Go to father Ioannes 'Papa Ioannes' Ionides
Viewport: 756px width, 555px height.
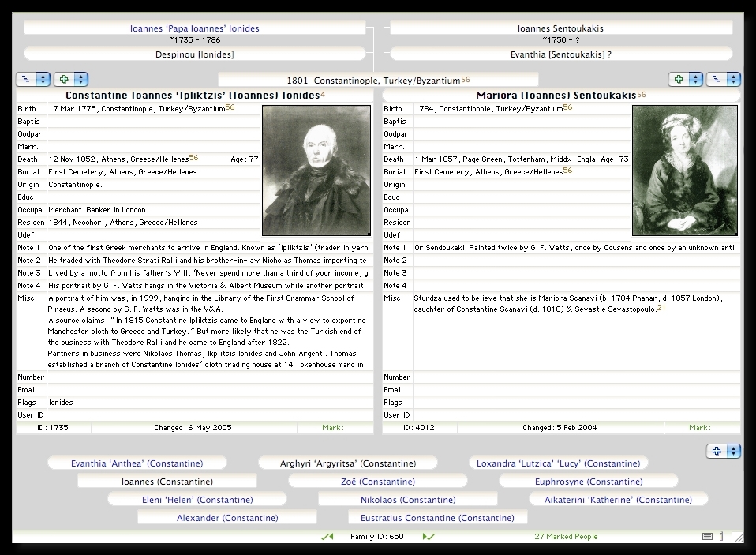(194, 28)
